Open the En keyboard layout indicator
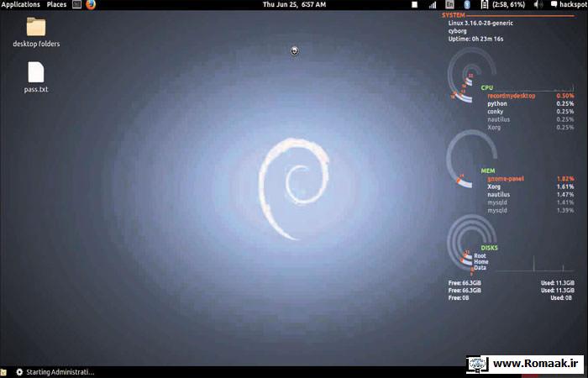Viewport: 588px width, 378px height. [449, 4]
